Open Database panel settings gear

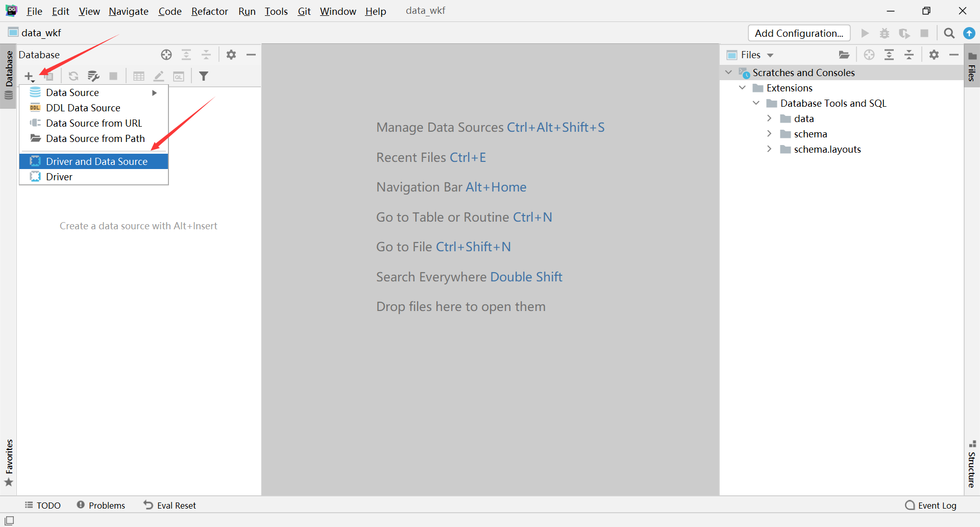(231, 55)
